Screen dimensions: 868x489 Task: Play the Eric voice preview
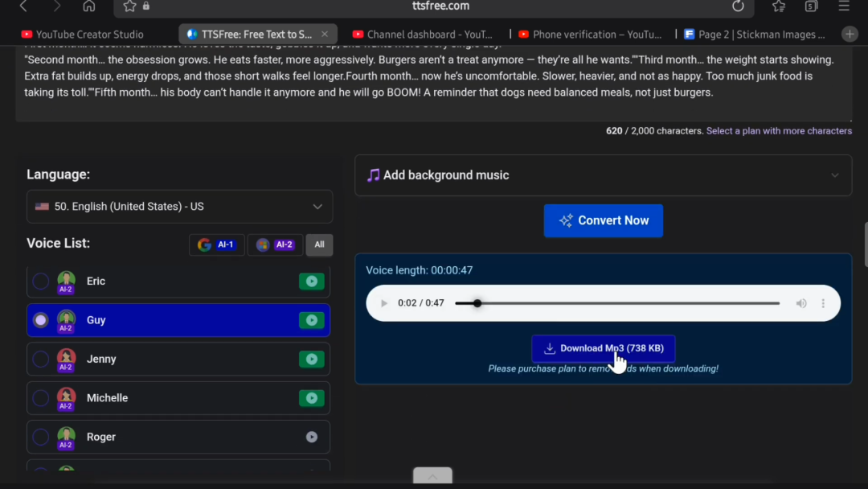pyautogui.click(x=311, y=281)
